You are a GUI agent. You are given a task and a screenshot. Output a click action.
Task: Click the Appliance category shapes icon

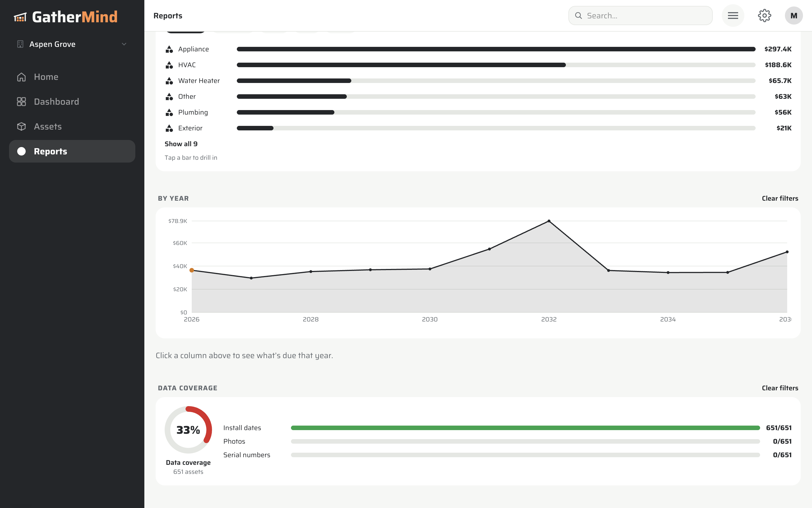coord(169,49)
